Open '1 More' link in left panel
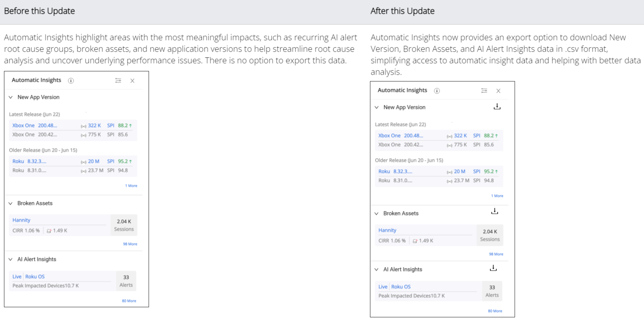 (x=131, y=186)
